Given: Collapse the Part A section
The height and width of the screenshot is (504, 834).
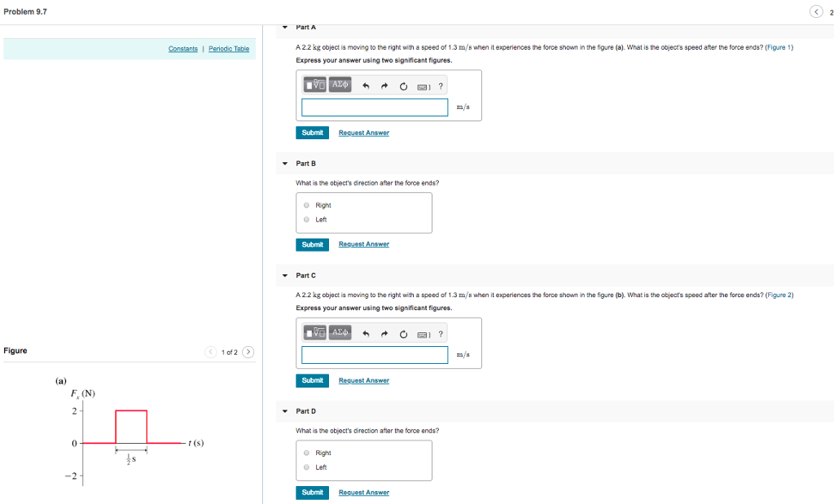Looking at the screenshot, I should pyautogui.click(x=283, y=27).
